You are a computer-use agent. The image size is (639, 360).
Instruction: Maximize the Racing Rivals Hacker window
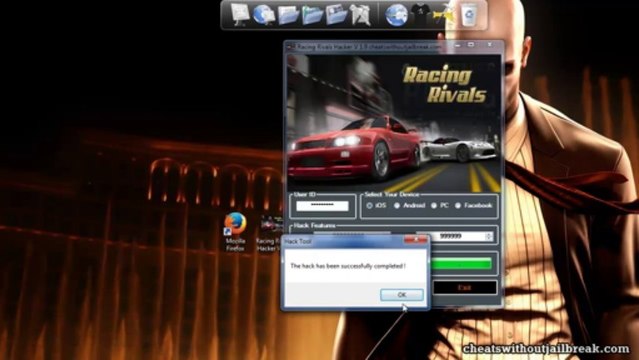(x=471, y=44)
